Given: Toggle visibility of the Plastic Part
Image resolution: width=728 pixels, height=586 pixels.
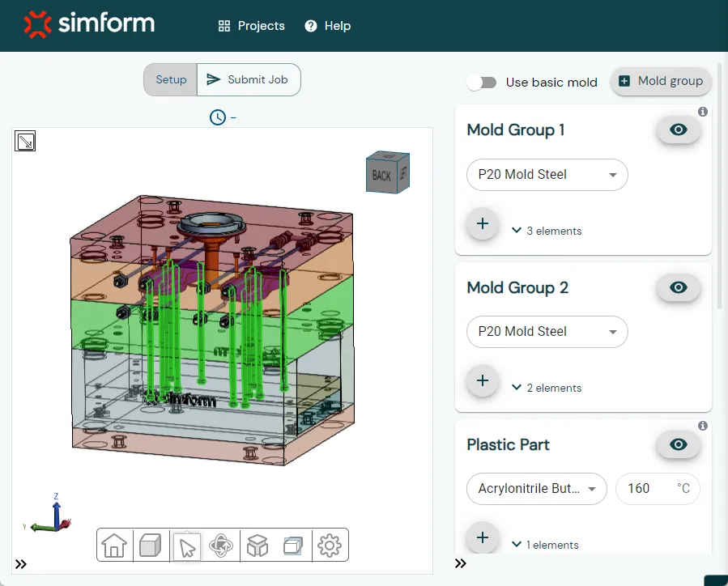Looking at the screenshot, I should pyautogui.click(x=678, y=444).
